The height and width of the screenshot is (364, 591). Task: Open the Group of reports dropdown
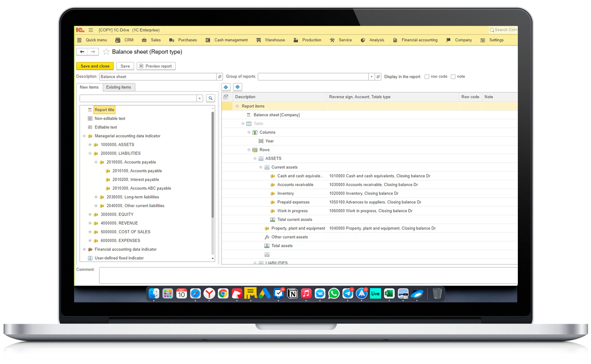click(371, 77)
